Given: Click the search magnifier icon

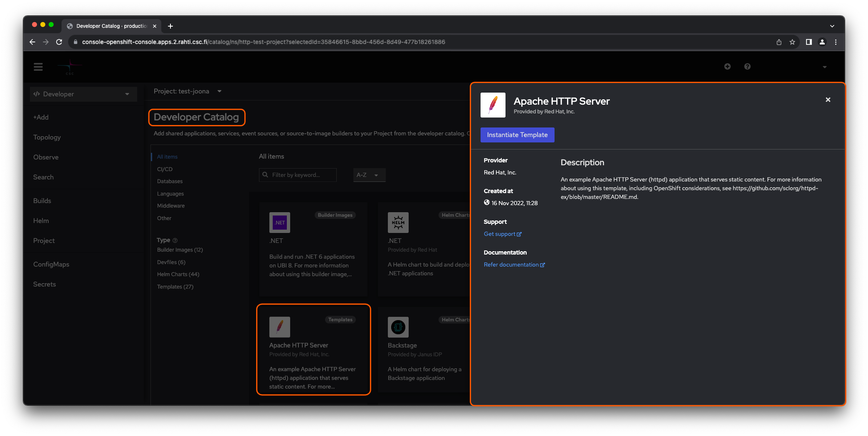Looking at the screenshot, I should pos(265,175).
